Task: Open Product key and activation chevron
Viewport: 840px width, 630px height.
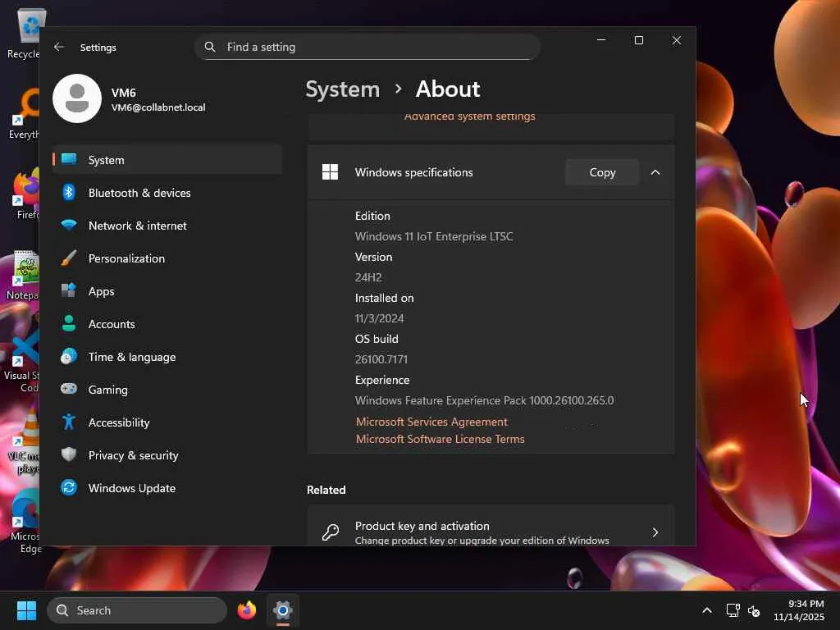Action: [655, 532]
